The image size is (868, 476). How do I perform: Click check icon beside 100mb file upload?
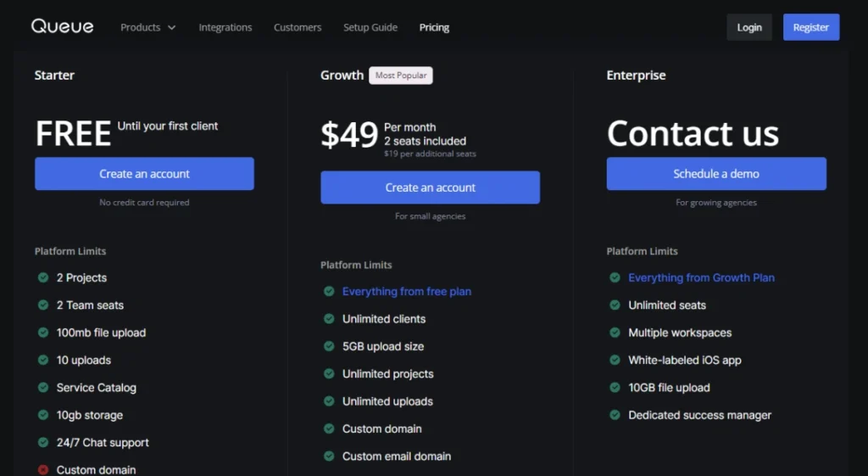(x=43, y=333)
